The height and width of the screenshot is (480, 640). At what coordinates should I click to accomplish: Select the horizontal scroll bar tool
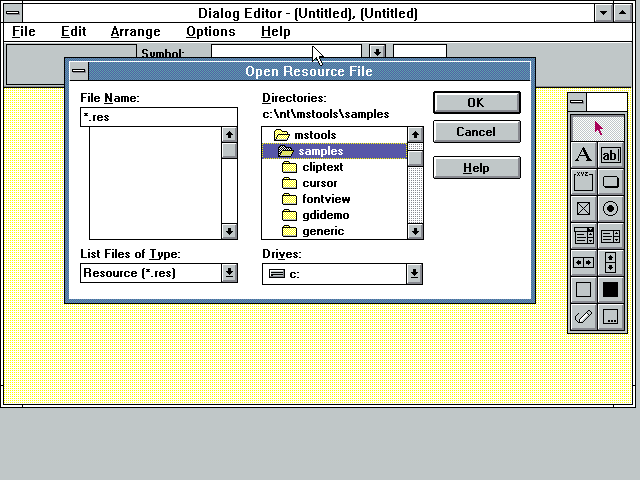584,262
